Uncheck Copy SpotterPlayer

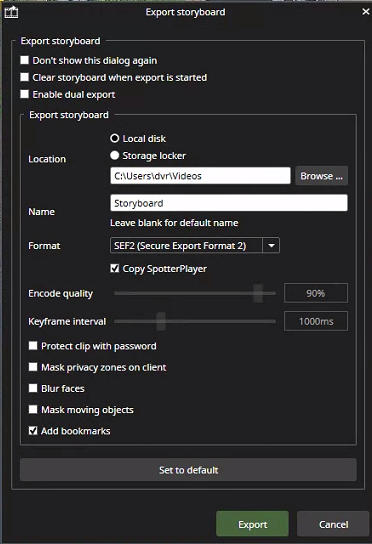click(x=115, y=269)
